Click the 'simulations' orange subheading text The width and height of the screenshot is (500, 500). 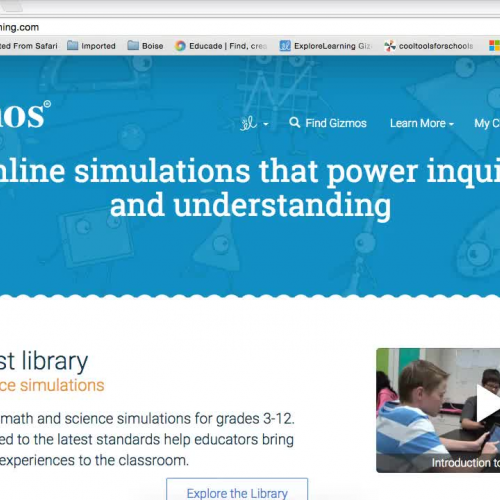point(62,385)
